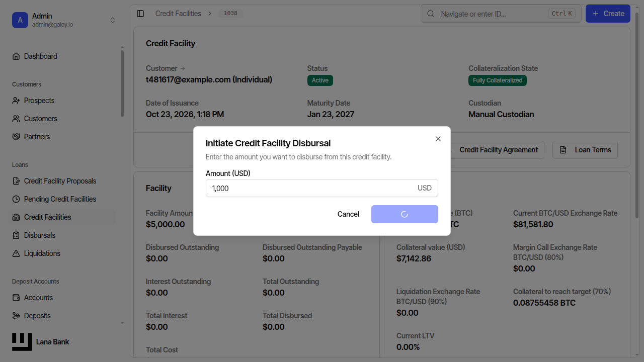This screenshot has width=644, height=362.
Task: Click the Pending Credit Facilities clock icon
Action: (16, 199)
